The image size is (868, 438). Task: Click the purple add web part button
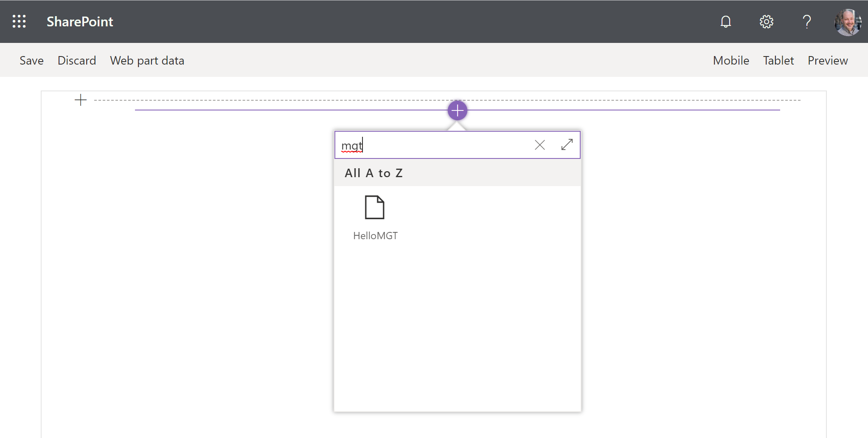point(458,111)
